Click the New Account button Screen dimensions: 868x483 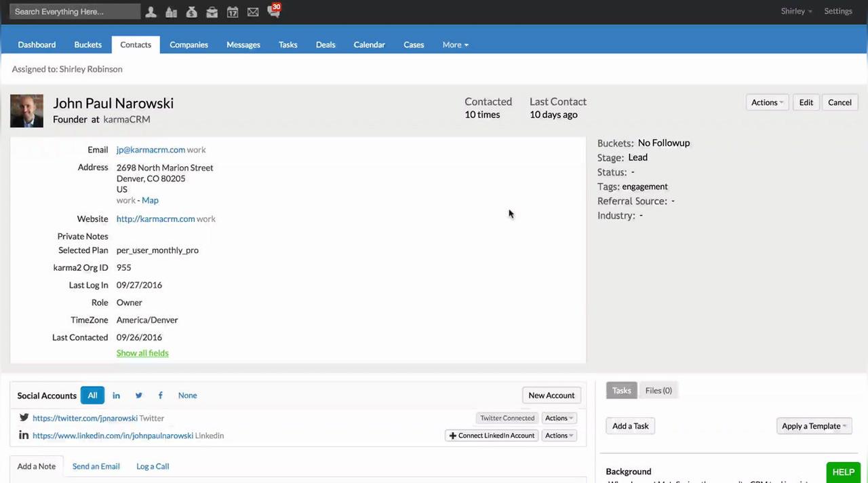tap(551, 395)
